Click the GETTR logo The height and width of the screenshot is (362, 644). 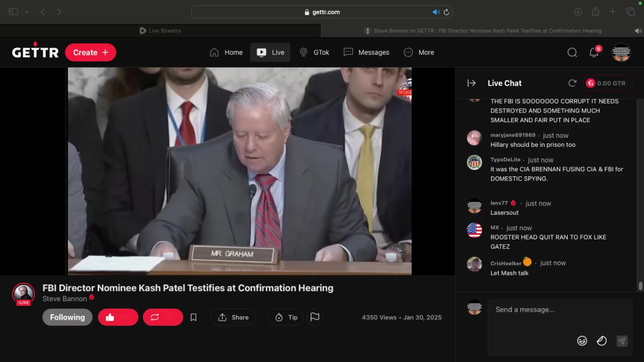coord(35,51)
